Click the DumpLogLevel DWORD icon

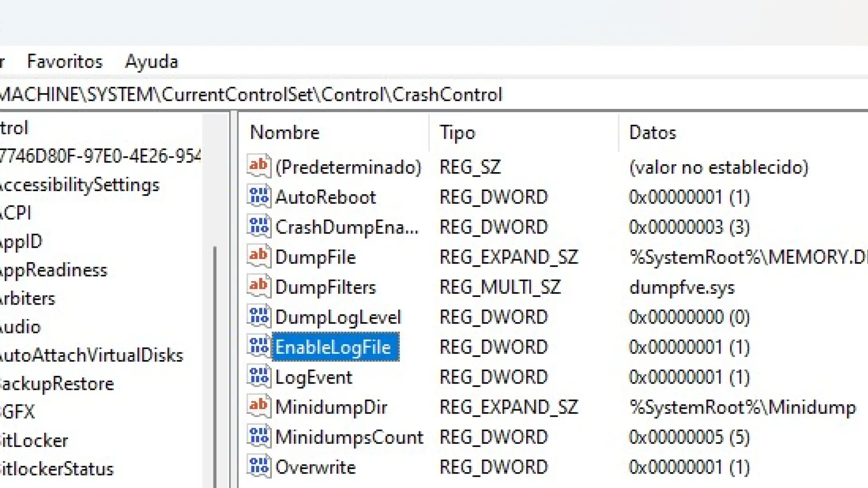tap(259, 316)
